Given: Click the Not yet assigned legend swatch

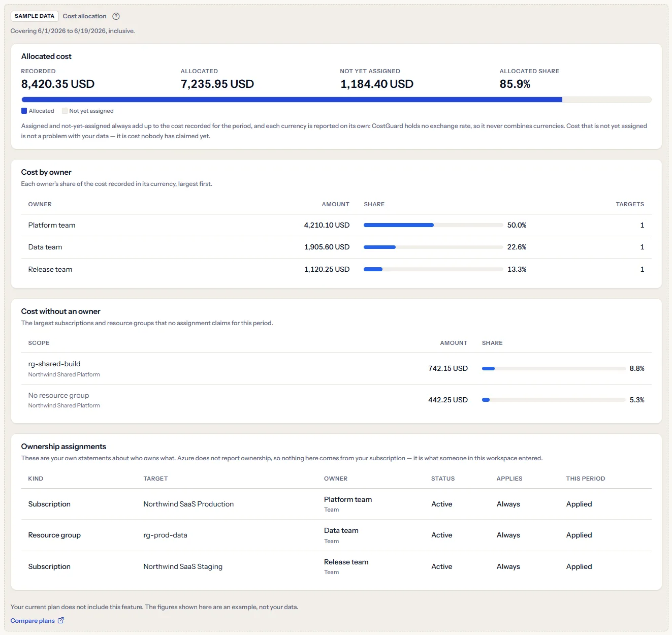Looking at the screenshot, I should tap(65, 111).
